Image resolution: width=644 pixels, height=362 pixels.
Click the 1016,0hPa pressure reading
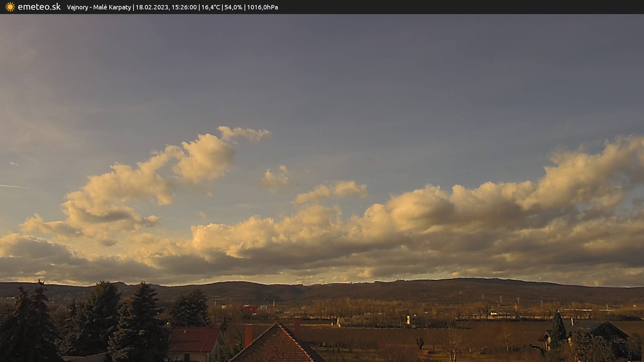tap(262, 7)
